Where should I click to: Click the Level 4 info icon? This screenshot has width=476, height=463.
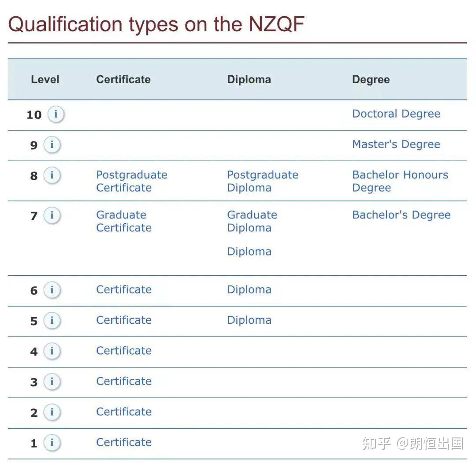52,352
